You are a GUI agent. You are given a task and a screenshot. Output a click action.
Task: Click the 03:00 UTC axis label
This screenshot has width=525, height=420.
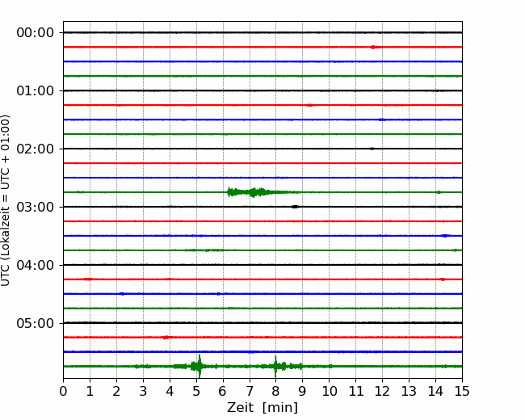[x=36, y=207]
